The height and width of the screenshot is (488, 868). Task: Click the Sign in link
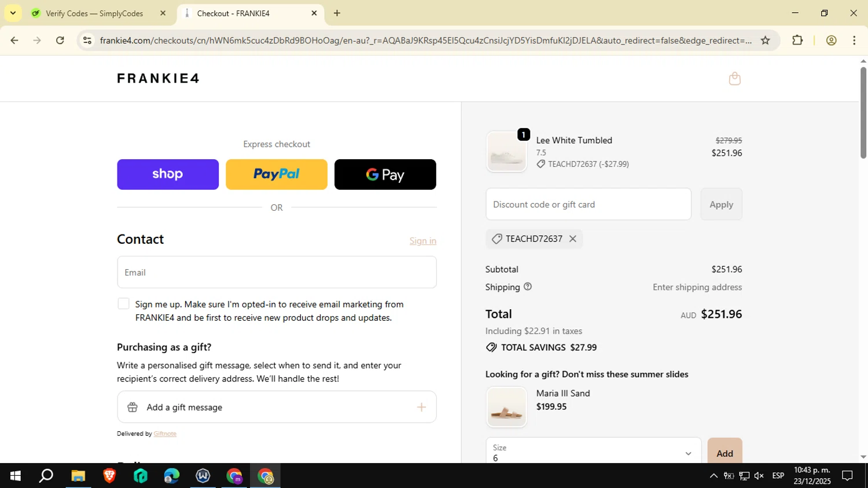click(423, 241)
